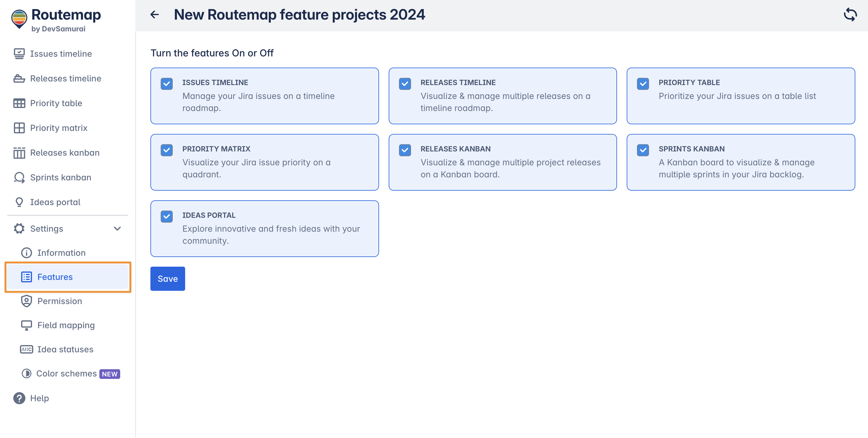Click the Permission shield icon

coord(26,301)
